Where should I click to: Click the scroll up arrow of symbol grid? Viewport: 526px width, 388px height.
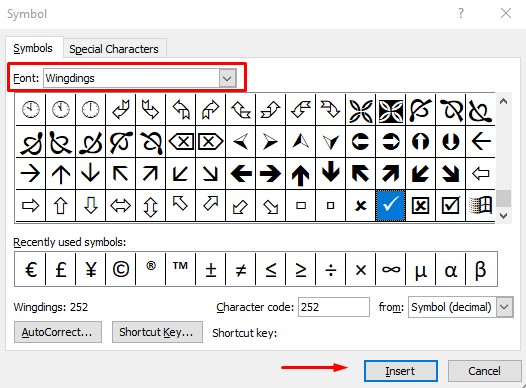(503, 101)
